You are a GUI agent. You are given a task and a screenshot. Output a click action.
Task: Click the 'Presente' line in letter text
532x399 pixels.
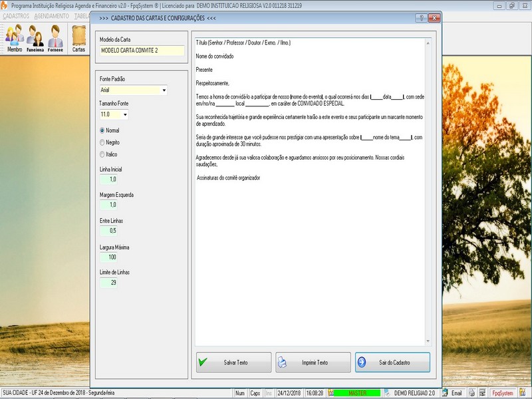[x=204, y=70]
